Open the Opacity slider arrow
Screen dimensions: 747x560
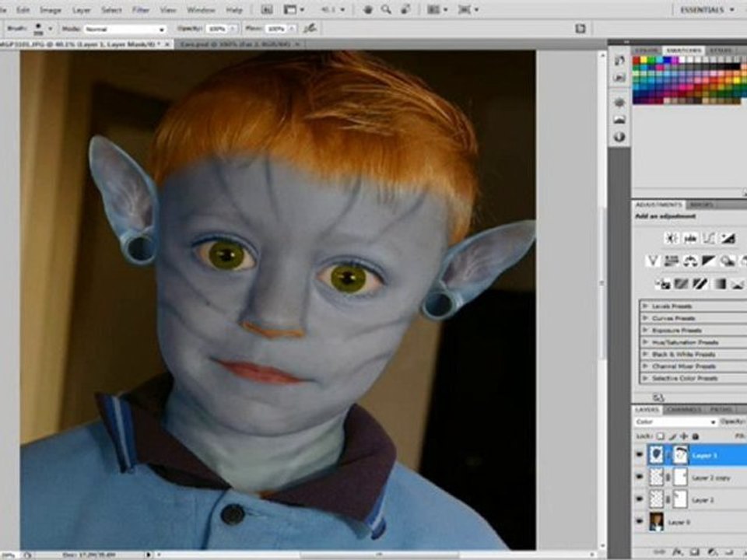233,29
